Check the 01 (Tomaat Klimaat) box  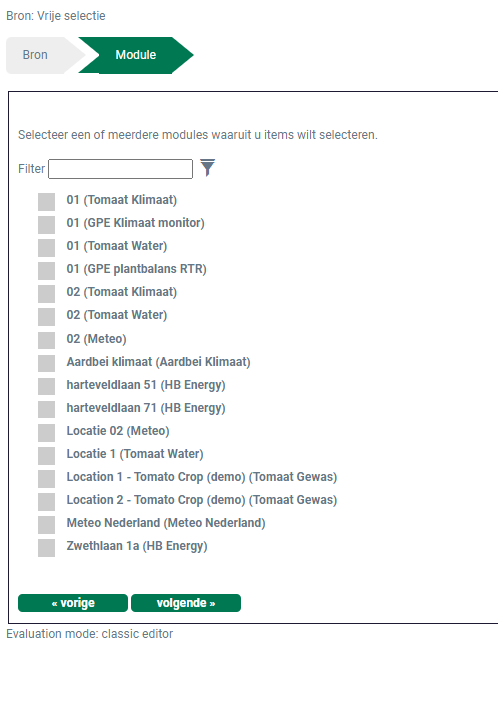coord(46,202)
